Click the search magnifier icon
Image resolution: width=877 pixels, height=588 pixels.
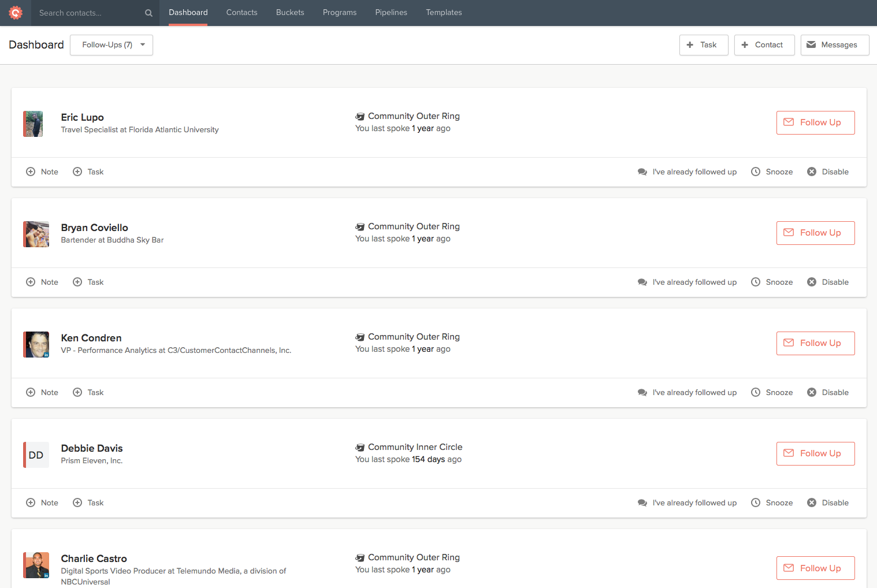point(148,13)
